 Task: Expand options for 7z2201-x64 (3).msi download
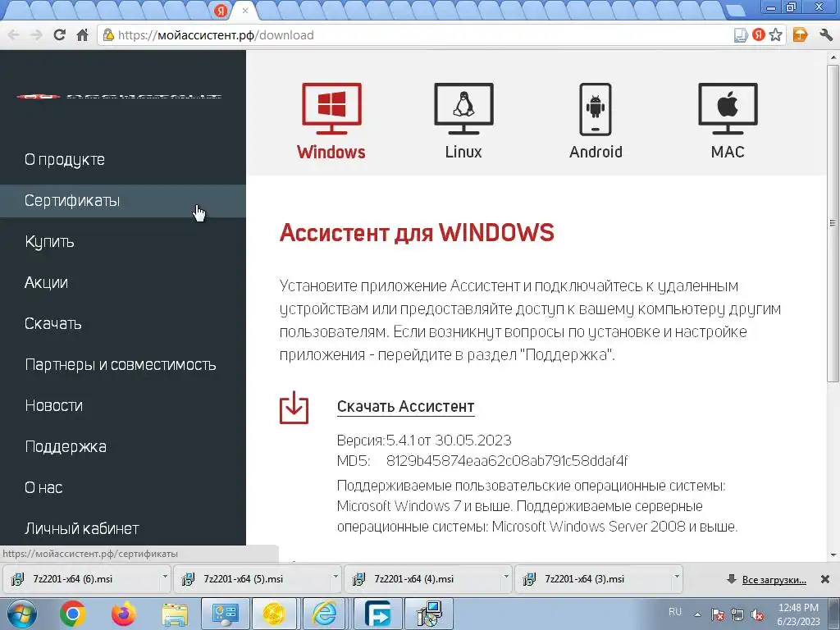[677, 577]
